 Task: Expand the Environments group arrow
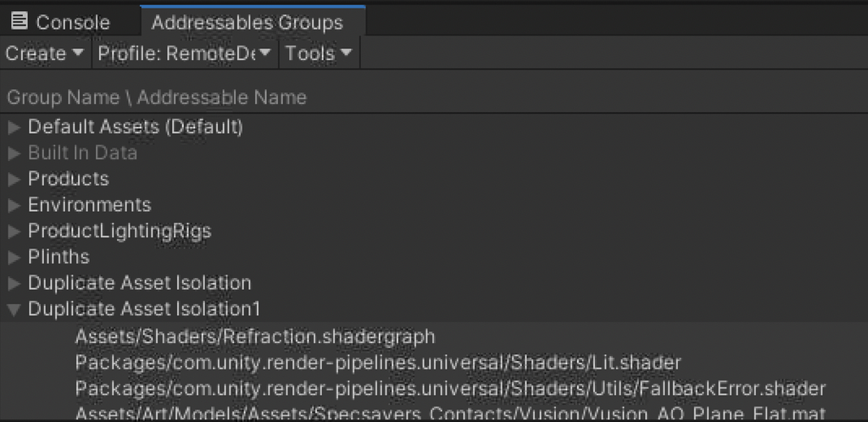[x=14, y=205]
